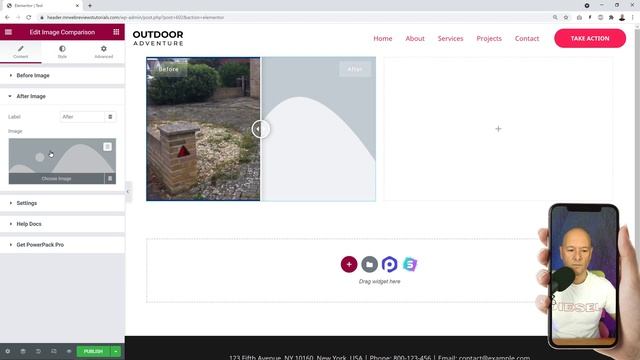
Task: Open the teal S templates icon
Action: click(410, 264)
